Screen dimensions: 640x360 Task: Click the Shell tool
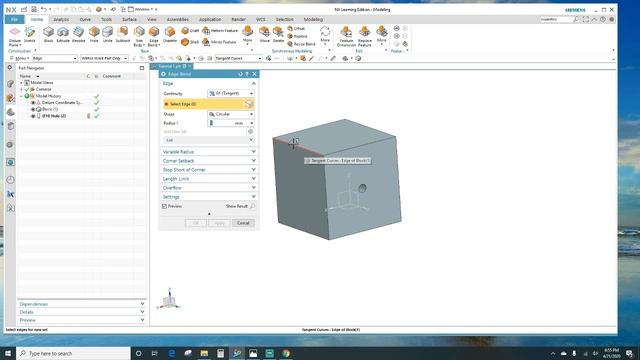pos(190,42)
